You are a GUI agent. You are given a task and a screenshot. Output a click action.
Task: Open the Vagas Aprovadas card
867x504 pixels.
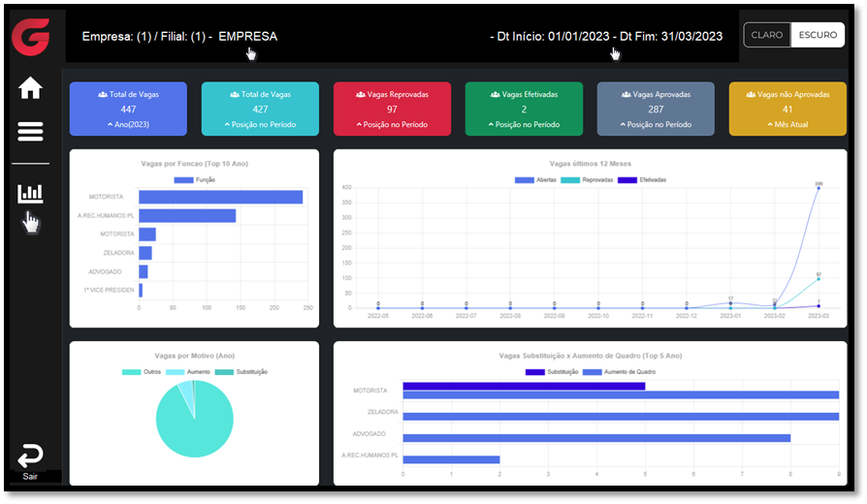pyautogui.click(x=656, y=109)
